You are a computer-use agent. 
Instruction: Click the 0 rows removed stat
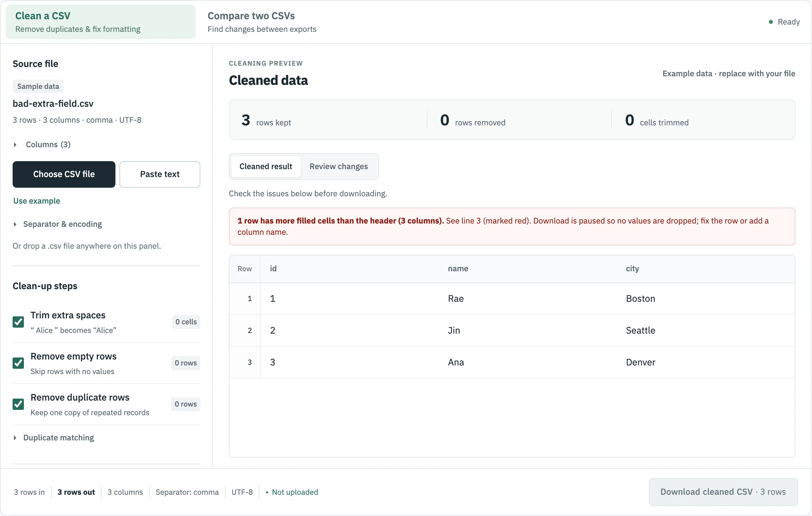point(473,120)
